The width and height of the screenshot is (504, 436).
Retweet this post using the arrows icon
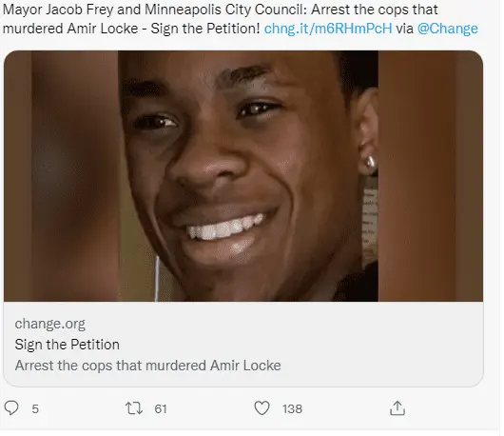pyautogui.click(x=134, y=408)
